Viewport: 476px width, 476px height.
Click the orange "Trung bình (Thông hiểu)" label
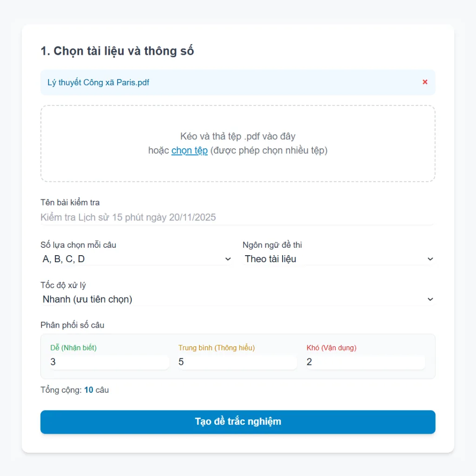(217, 348)
